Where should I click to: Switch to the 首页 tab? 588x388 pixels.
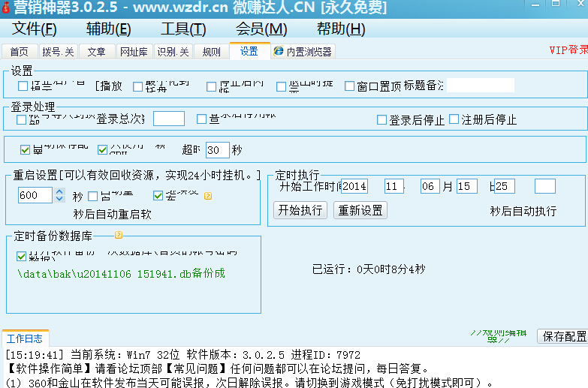19,52
